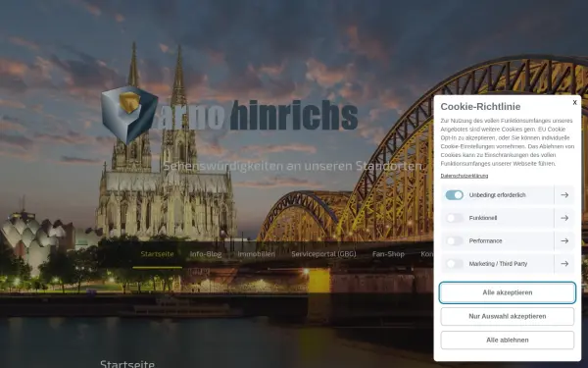Toggle the Unbedingt erforderlich switch

(454, 195)
